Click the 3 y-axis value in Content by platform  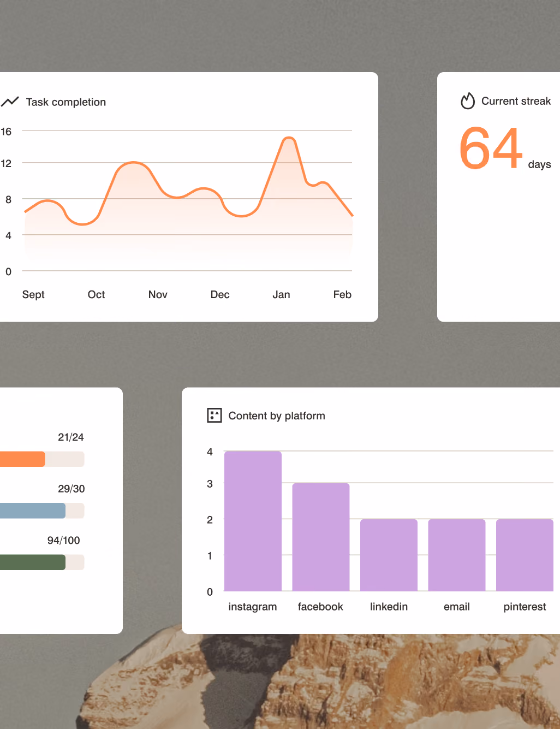210,483
